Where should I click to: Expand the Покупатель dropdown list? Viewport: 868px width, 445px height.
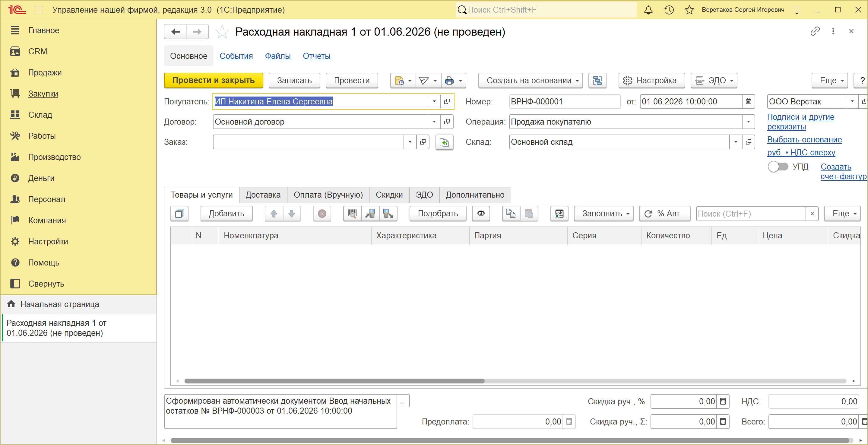(434, 101)
